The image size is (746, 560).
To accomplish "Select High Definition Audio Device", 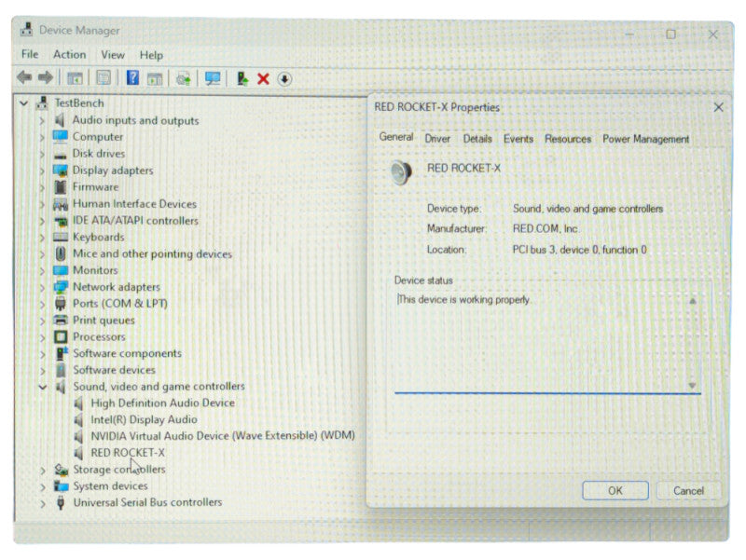I will point(162,403).
